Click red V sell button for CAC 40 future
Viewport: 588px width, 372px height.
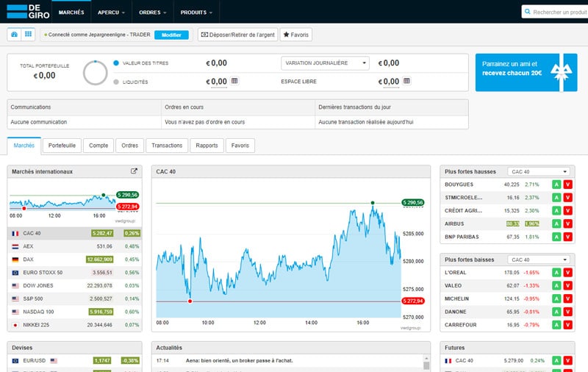pos(567,361)
